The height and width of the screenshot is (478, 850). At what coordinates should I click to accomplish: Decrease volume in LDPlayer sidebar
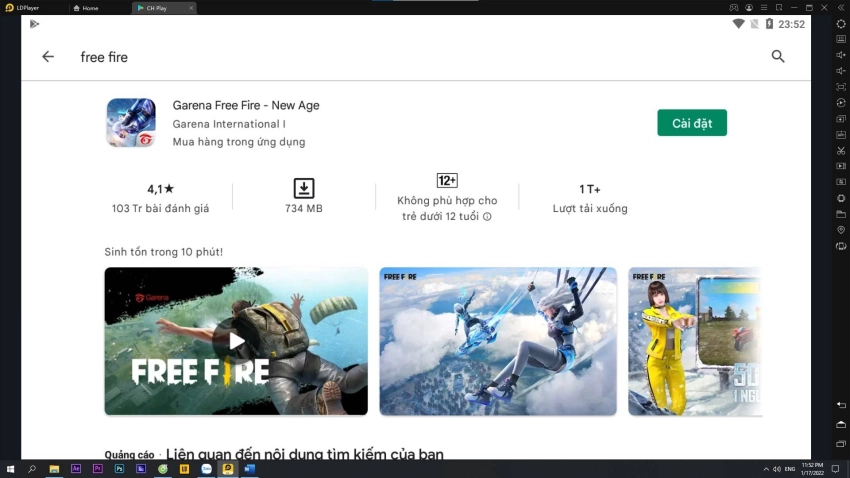pyautogui.click(x=841, y=71)
